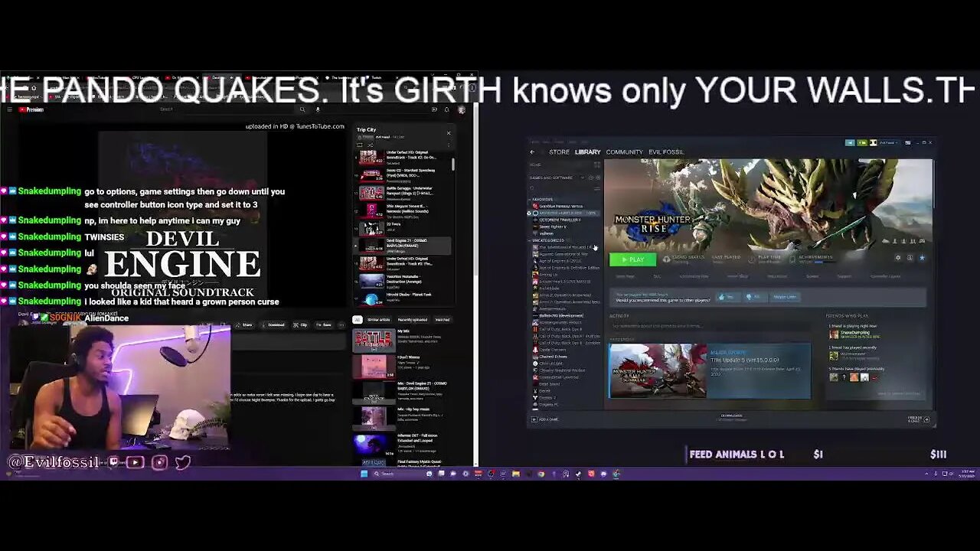Open Windows Start menu on taskbar

tap(364, 474)
